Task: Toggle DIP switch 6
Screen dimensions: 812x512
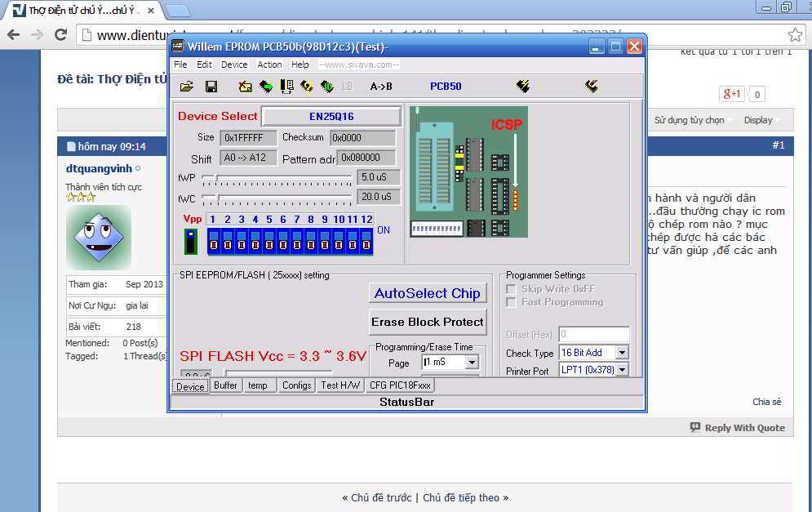Action: [x=282, y=242]
